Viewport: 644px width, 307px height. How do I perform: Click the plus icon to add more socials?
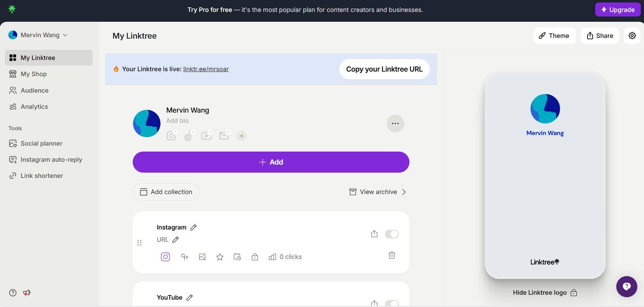point(242,136)
